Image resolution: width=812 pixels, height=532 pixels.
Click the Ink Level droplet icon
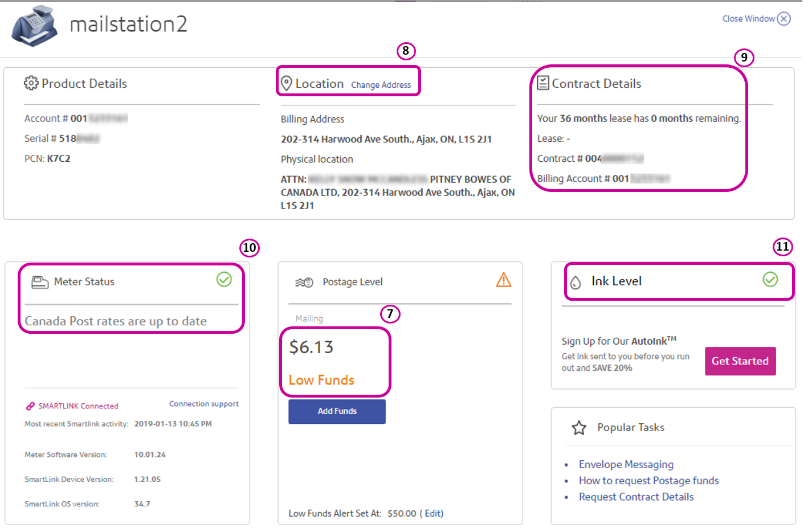(x=576, y=282)
